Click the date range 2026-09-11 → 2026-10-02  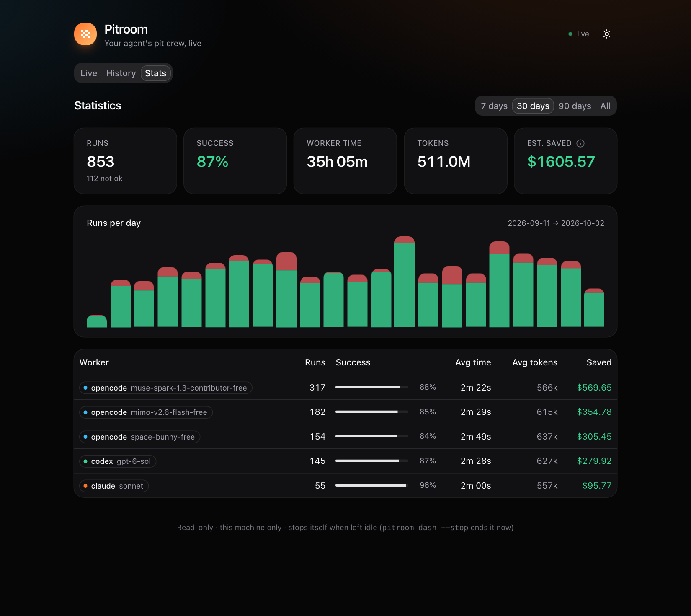556,223
